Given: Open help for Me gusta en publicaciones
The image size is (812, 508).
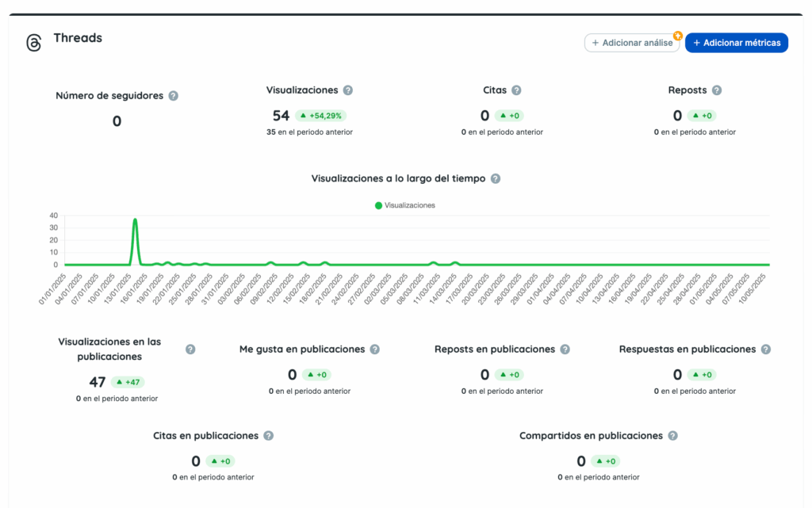Looking at the screenshot, I should point(375,349).
